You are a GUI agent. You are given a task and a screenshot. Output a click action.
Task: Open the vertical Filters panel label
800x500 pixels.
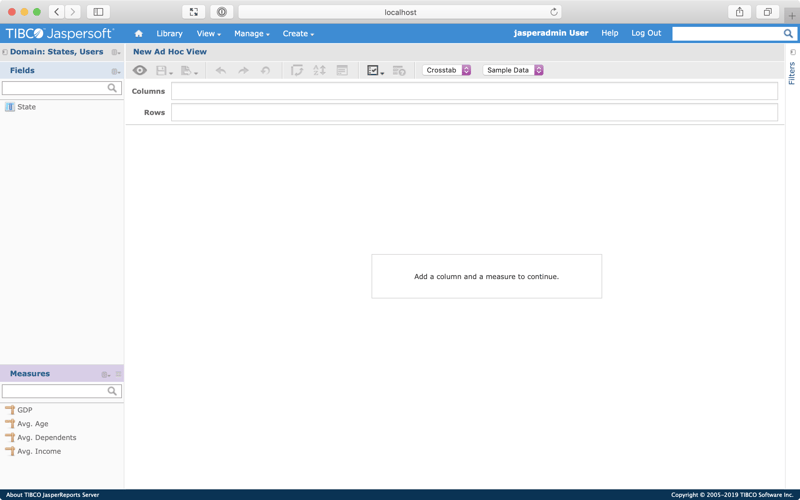point(792,73)
